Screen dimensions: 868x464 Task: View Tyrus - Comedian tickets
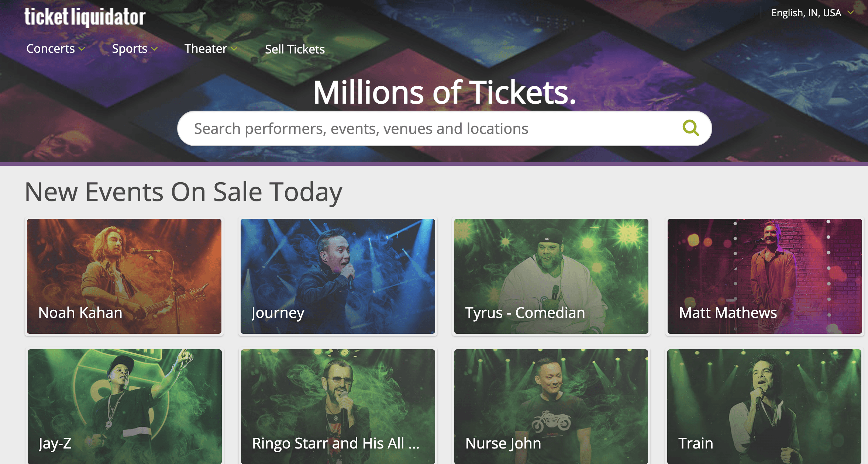[551, 276]
